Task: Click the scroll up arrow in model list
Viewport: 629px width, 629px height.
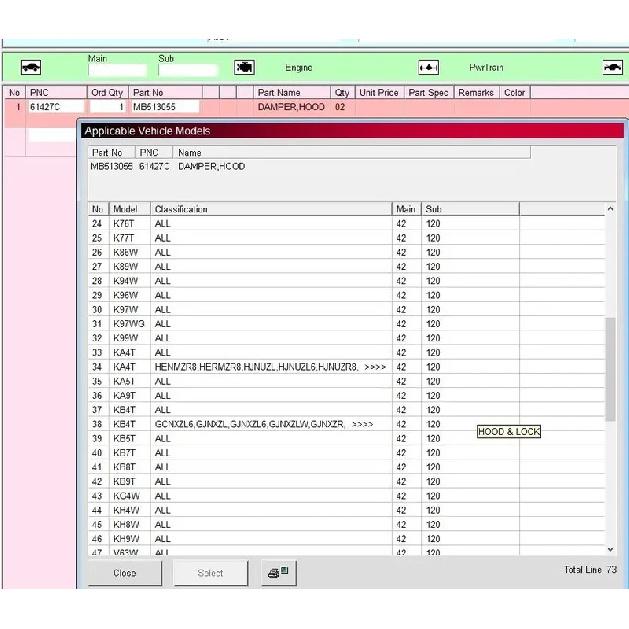Action: pos(610,209)
